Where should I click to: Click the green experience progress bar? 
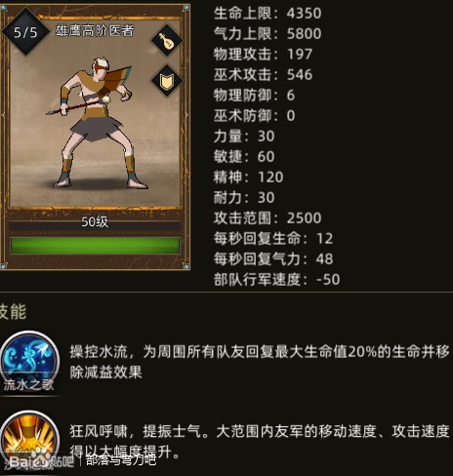click(x=95, y=246)
